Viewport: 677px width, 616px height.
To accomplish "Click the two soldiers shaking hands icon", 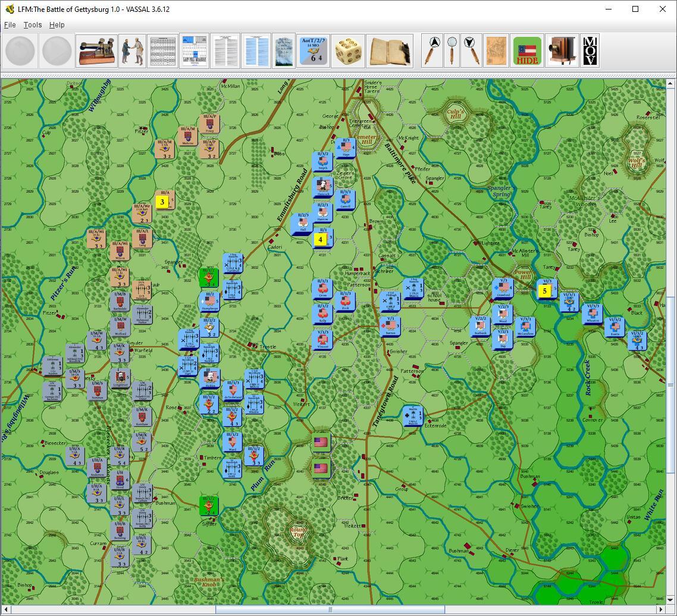I will click(132, 51).
